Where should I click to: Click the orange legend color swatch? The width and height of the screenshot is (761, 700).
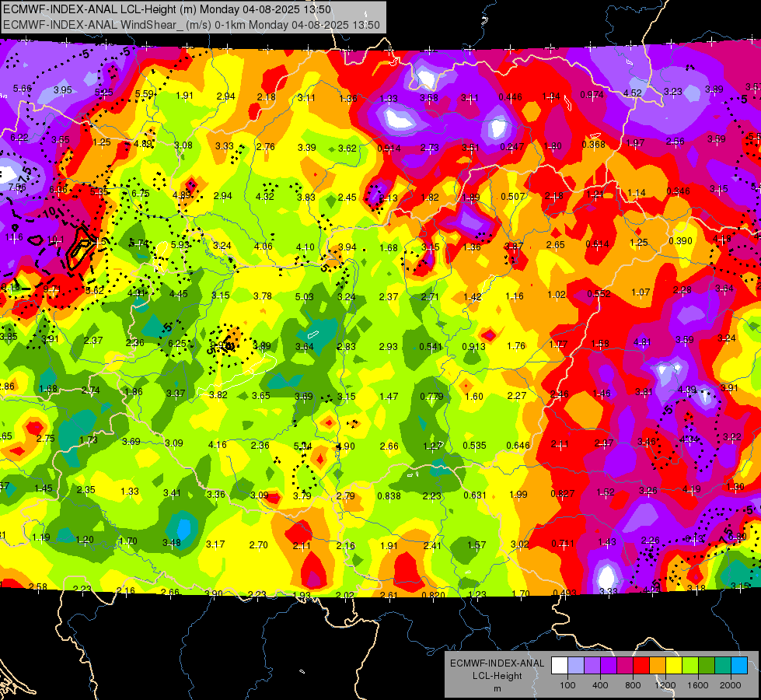pyautogui.click(x=658, y=666)
